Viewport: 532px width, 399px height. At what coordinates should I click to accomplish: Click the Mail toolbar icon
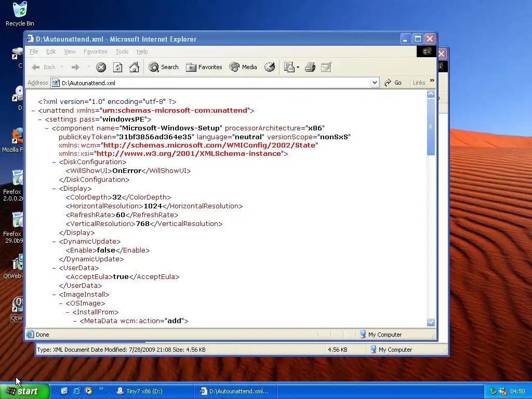tap(289, 67)
